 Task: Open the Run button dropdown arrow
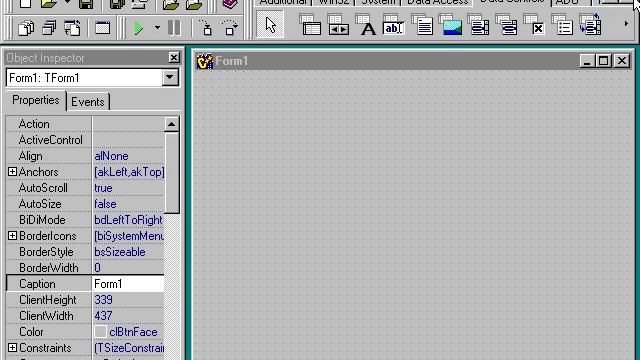point(157,28)
